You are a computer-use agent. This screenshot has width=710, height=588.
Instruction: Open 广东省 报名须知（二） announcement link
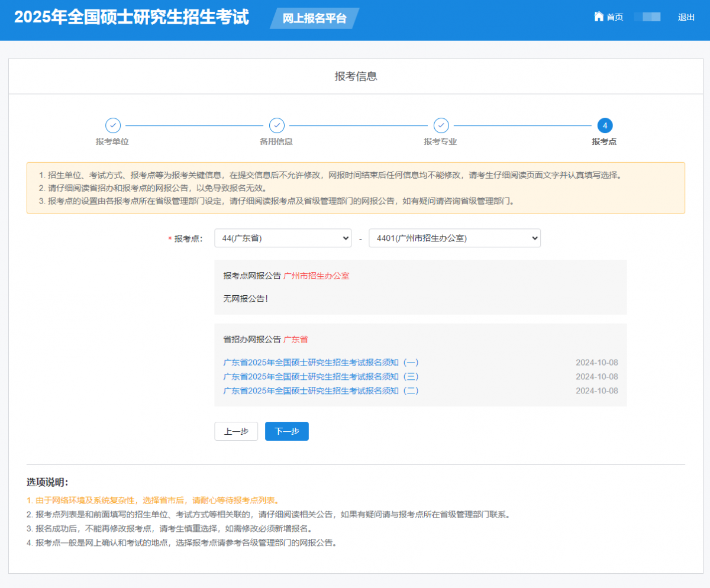tap(321, 391)
